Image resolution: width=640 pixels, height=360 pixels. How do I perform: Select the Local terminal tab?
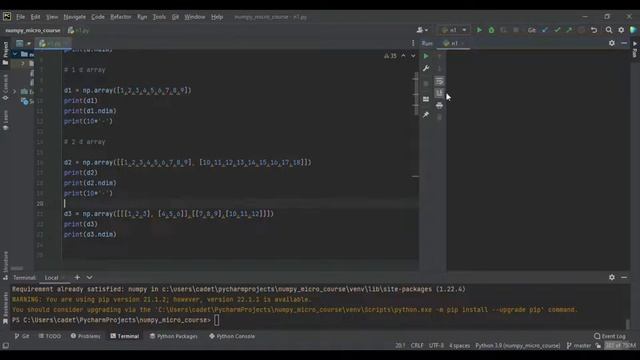point(51,278)
